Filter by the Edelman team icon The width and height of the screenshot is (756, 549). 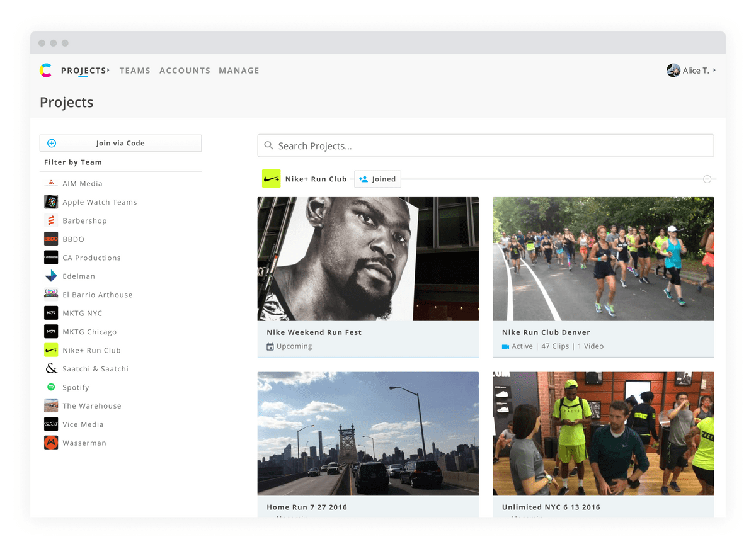(51, 276)
